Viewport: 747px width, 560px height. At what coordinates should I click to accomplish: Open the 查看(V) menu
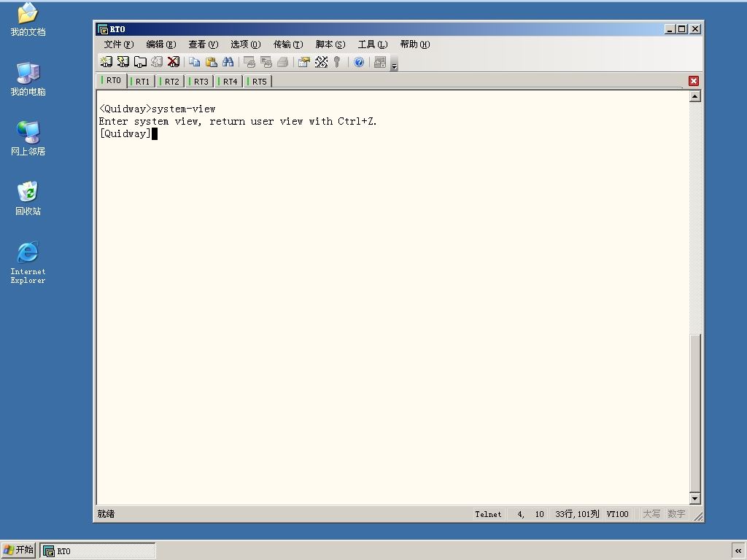pyautogui.click(x=204, y=44)
